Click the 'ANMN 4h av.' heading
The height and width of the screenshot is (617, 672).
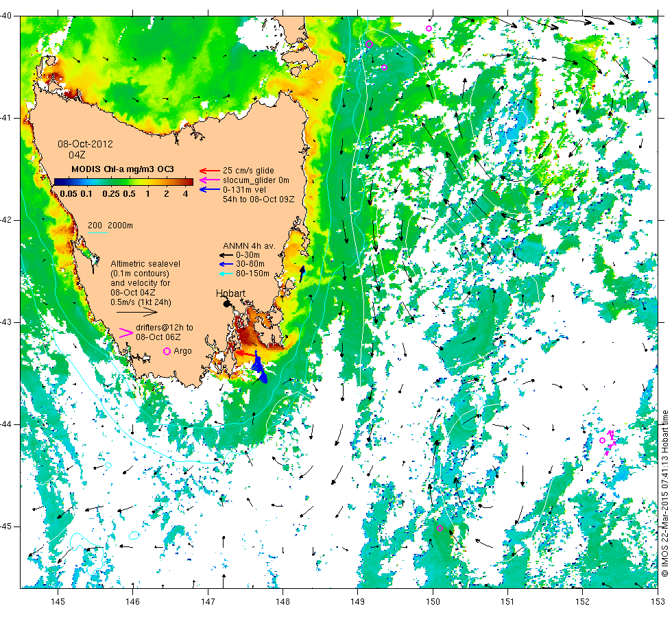tap(249, 246)
